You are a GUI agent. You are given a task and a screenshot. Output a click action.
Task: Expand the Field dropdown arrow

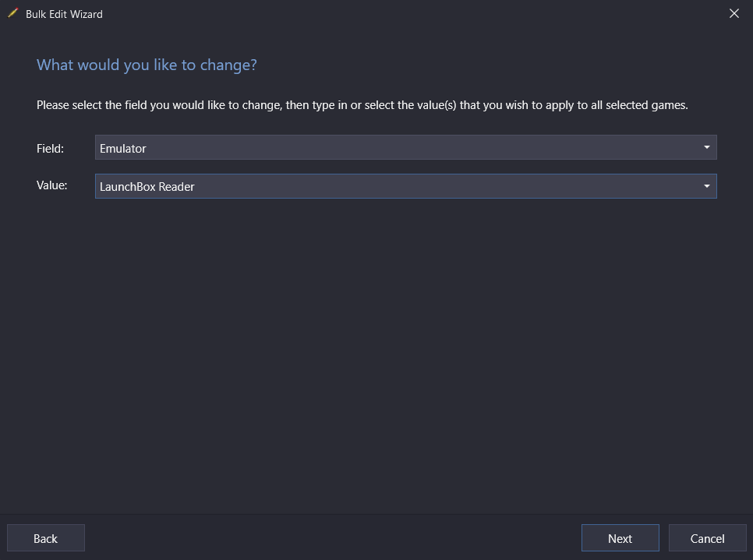[706, 147]
